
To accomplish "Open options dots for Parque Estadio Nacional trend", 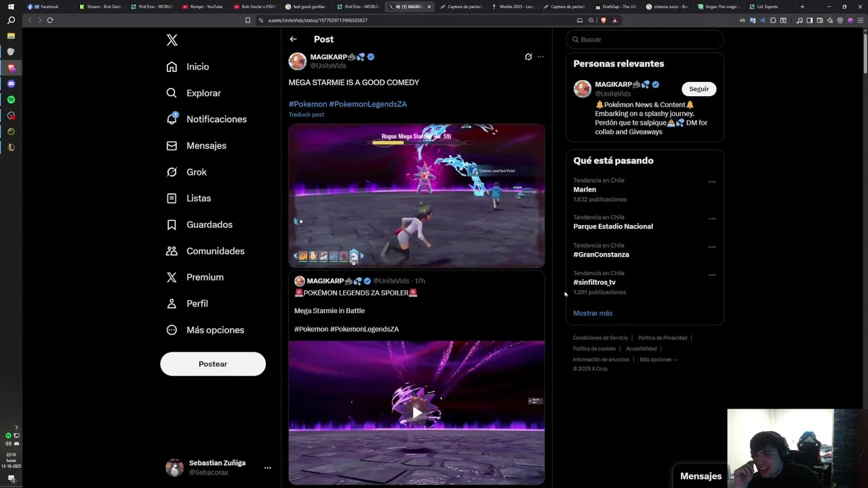I will tap(712, 219).
